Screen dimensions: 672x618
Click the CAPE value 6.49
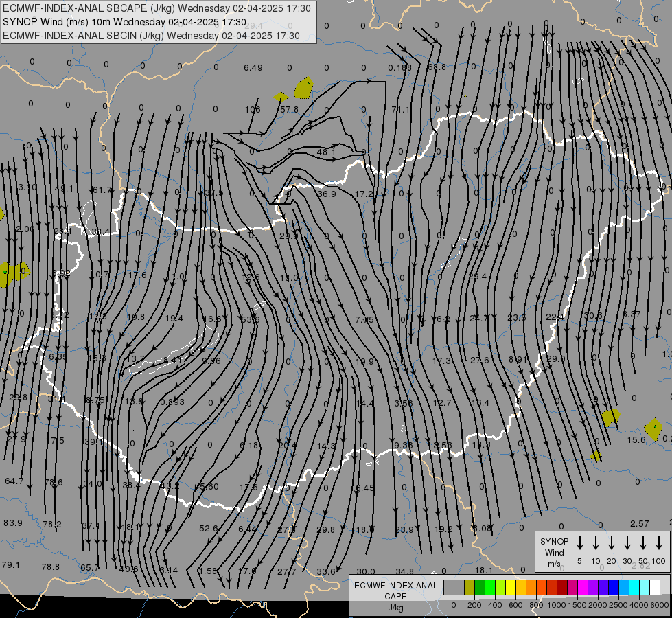pos(253,68)
